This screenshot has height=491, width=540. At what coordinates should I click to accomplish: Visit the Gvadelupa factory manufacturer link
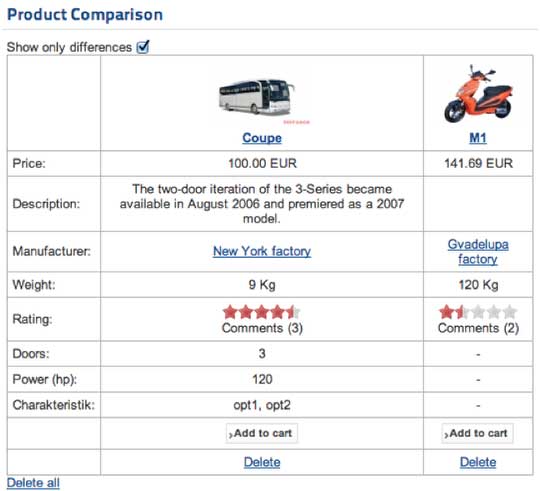478,251
